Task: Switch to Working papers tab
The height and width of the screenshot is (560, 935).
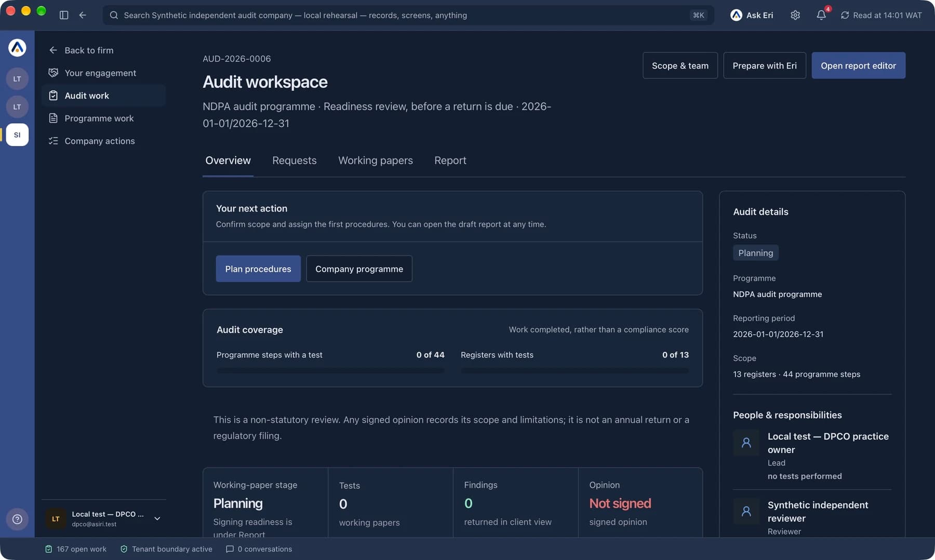Action: pyautogui.click(x=376, y=161)
